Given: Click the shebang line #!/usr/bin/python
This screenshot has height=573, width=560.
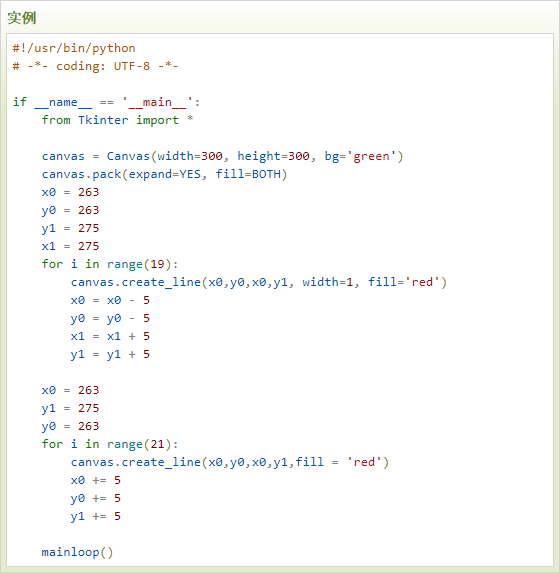Looking at the screenshot, I should pyautogui.click(x=74, y=48).
